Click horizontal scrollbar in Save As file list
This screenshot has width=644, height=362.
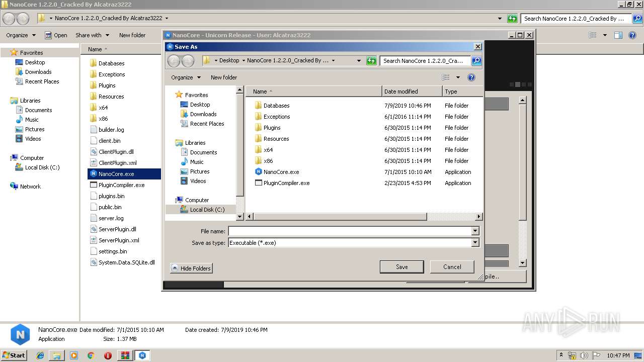tap(340, 217)
